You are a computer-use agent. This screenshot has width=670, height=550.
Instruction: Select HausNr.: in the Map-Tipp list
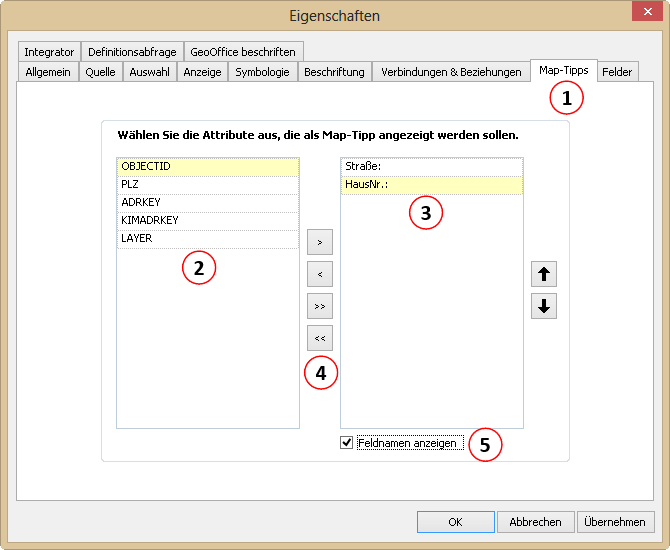tap(431, 184)
